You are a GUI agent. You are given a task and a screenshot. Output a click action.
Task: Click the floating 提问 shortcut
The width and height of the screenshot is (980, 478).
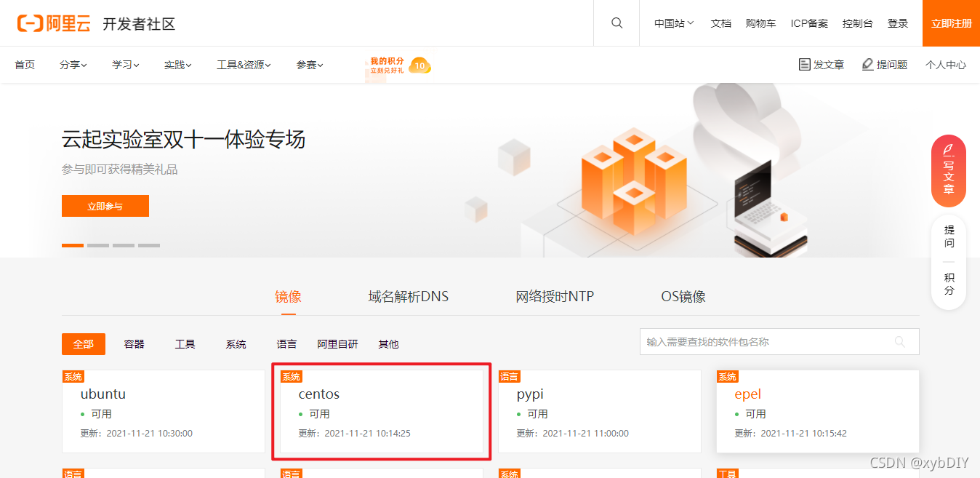[x=949, y=236]
